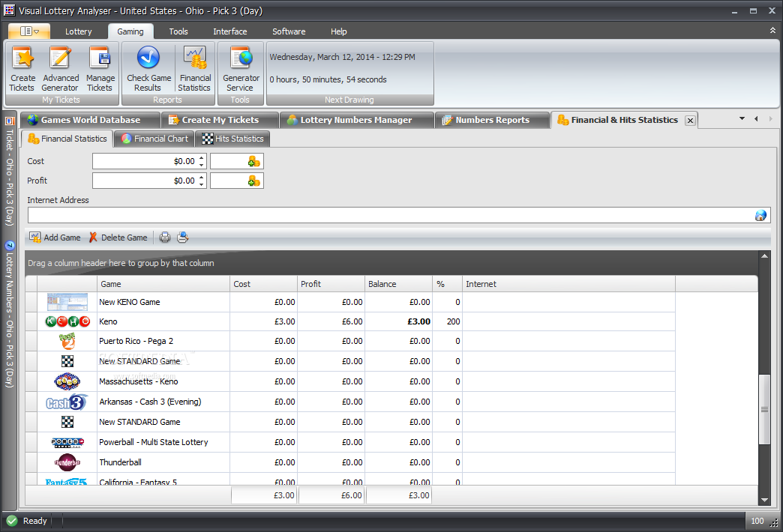Select the Puerto Rico Pega 2 logo
Viewport: 783px width, 532px height.
pyautogui.click(x=67, y=342)
